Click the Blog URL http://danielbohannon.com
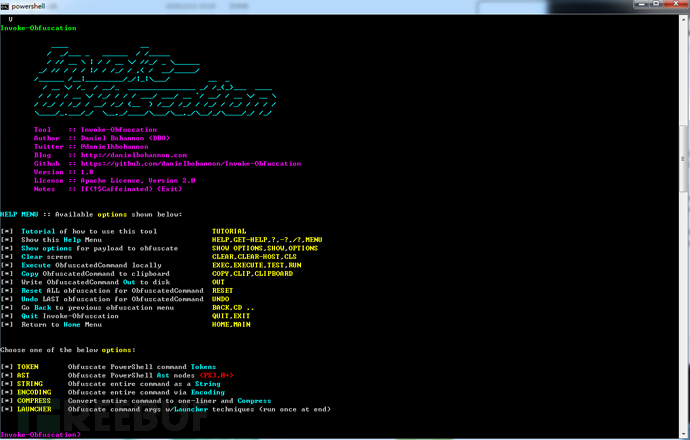The width and height of the screenshot is (690, 440). [134, 155]
